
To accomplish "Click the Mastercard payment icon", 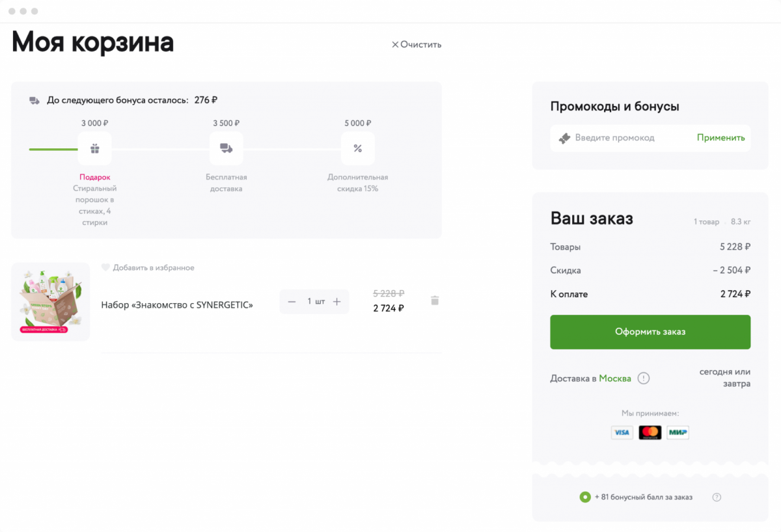I will pyautogui.click(x=650, y=432).
